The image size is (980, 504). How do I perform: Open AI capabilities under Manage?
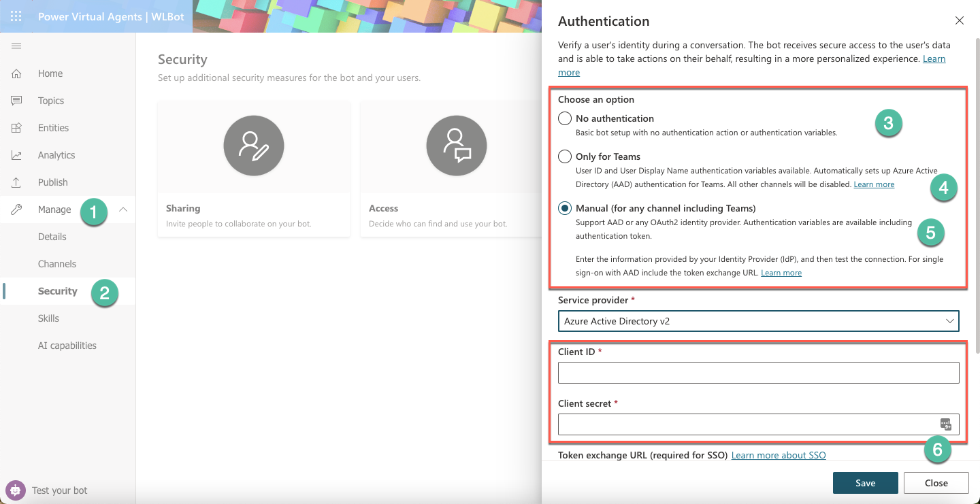point(68,346)
